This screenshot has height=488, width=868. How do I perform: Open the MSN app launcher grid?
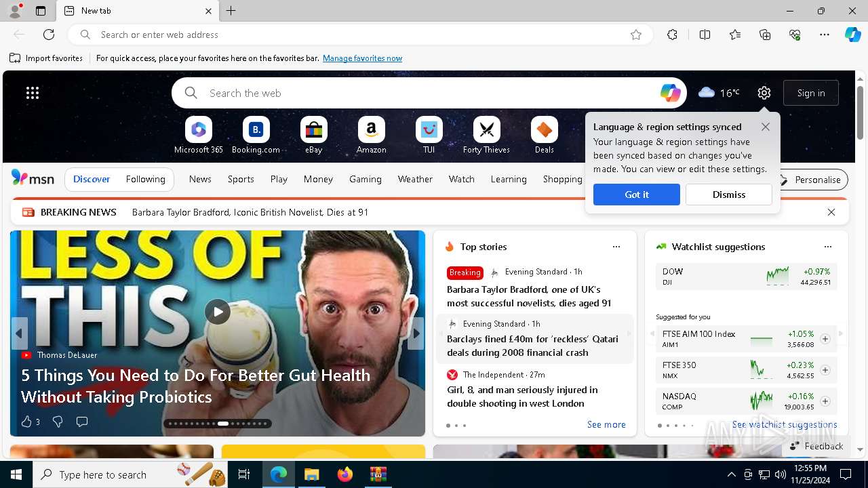(33, 93)
